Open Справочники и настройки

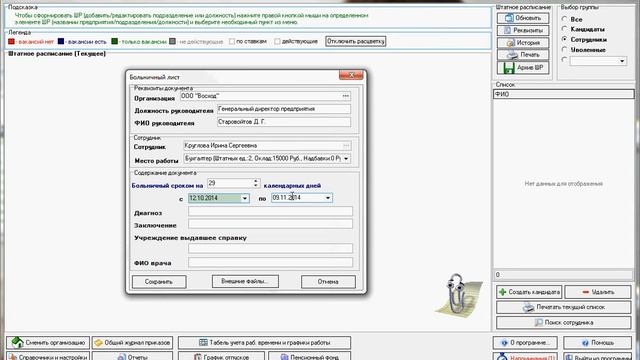point(48,356)
